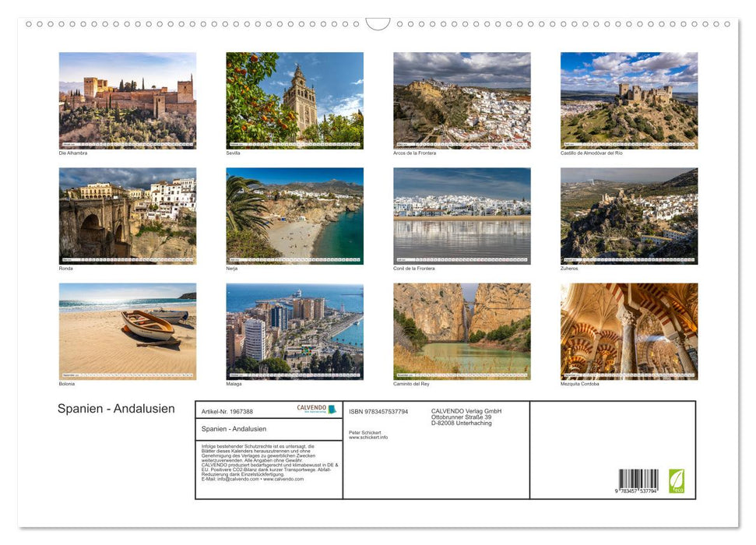
Task: Click the www.schickert.info link
Action: pyautogui.click(x=368, y=437)
